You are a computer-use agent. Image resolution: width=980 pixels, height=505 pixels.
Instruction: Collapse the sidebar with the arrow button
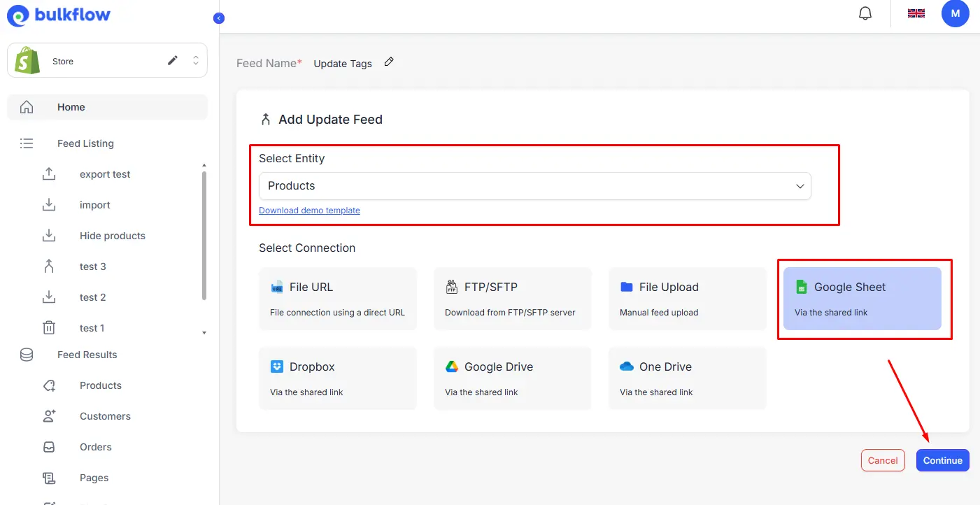(x=219, y=18)
